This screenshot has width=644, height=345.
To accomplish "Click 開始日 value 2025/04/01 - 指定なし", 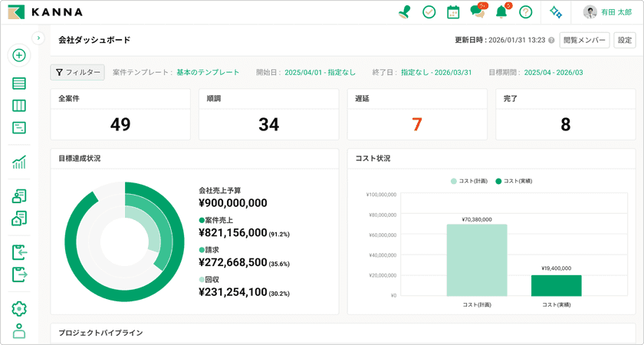I will 320,73.
